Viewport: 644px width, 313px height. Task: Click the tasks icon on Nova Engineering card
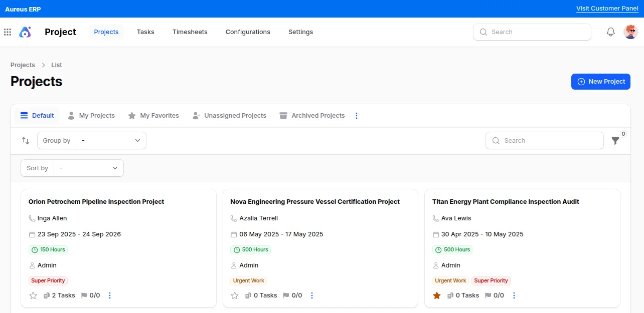pyautogui.click(x=248, y=295)
